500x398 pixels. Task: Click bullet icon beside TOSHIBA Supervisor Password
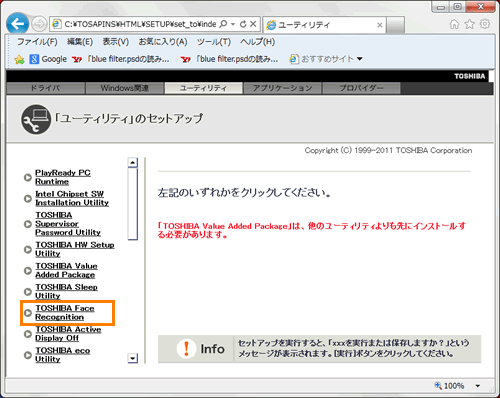point(28,224)
